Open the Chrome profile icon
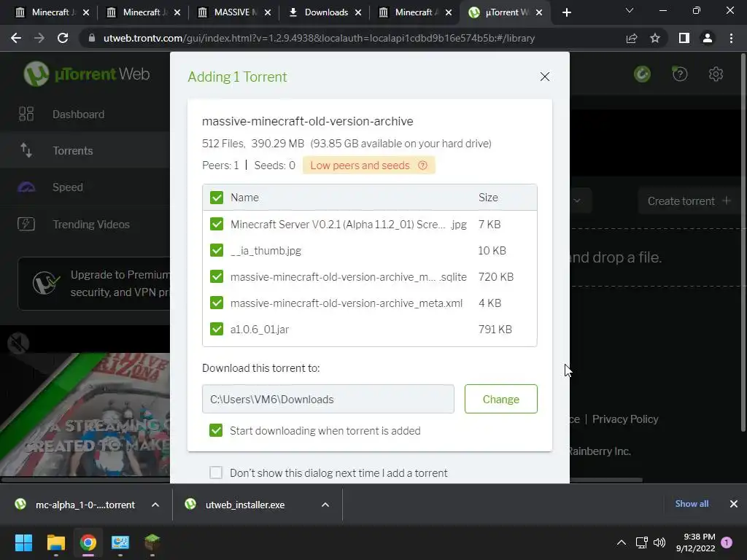The height and width of the screenshot is (560, 747). 708,38
